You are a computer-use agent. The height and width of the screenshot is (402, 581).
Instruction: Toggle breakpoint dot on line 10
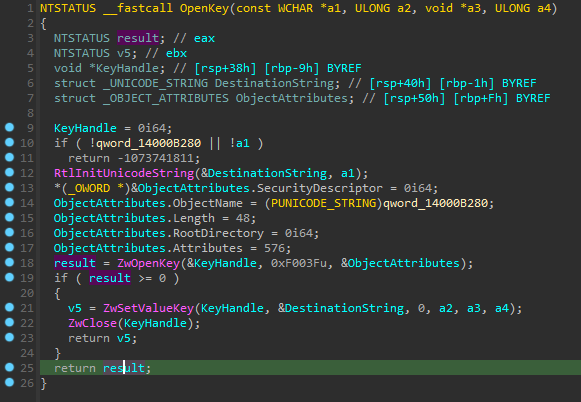coord(9,142)
